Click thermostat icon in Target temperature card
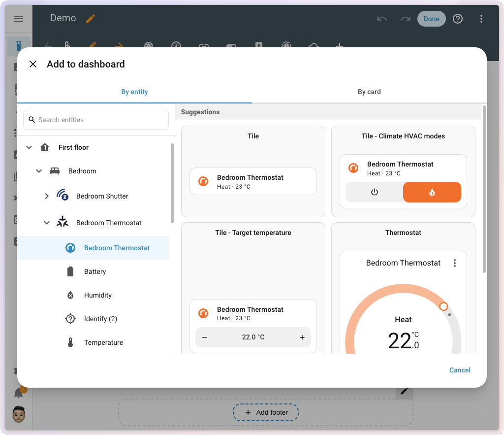 pos(203,313)
